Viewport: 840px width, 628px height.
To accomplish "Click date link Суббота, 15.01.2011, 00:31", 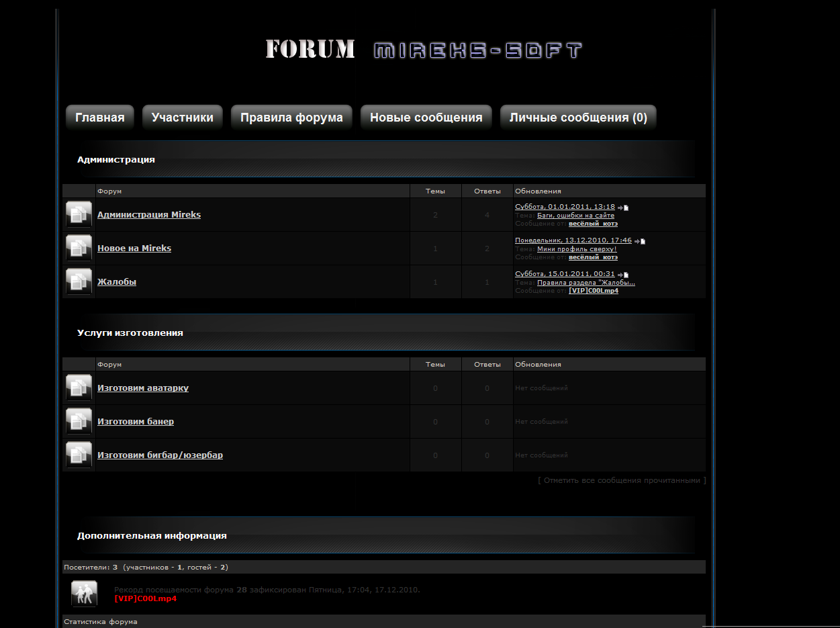I will point(565,274).
